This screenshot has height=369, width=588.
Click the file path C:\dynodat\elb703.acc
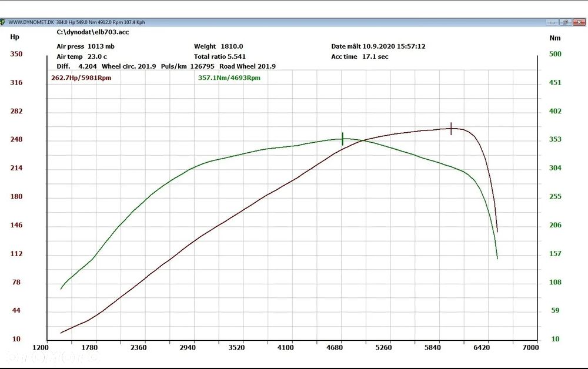[93, 32]
